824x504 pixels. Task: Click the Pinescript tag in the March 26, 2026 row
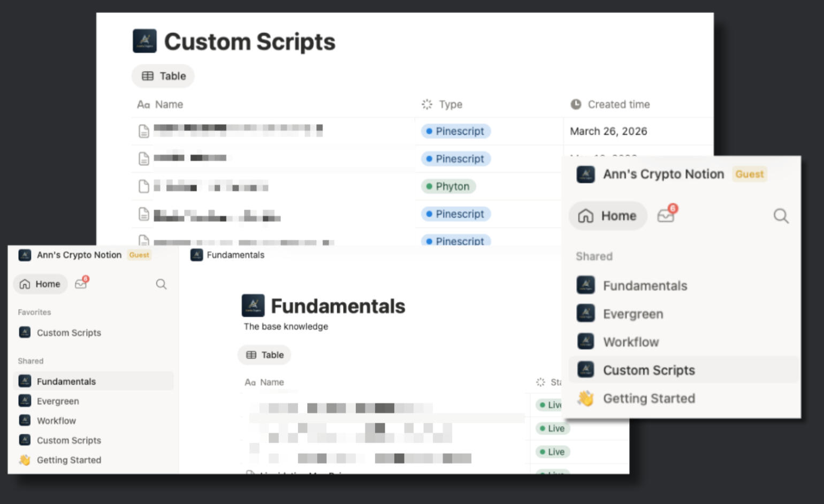click(x=456, y=131)
